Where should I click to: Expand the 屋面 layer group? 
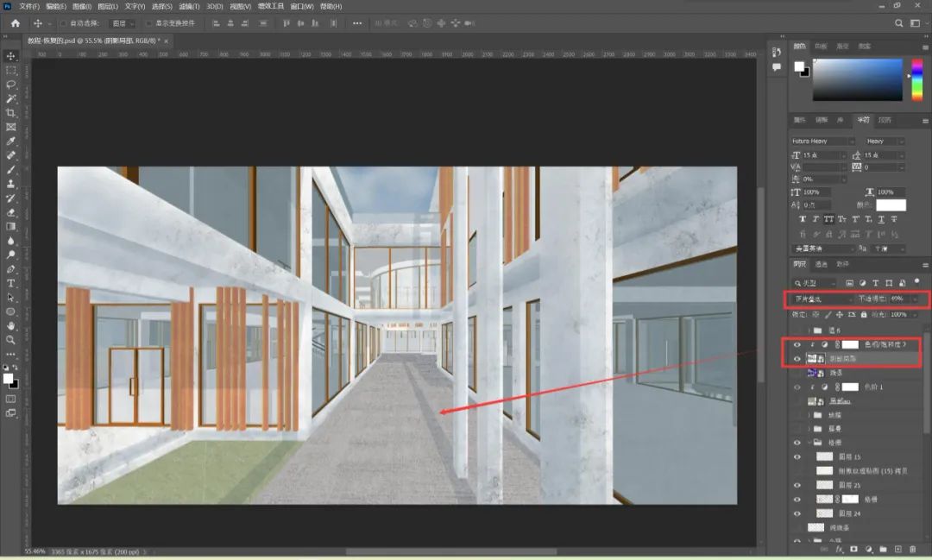809,429
